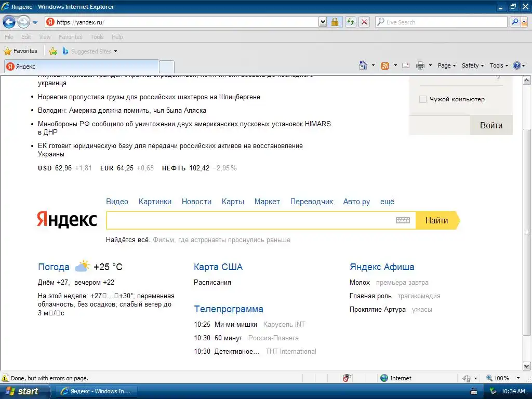Click the EUR 64,25 exchange rate

pyautogui.click(x=127, y=168)
